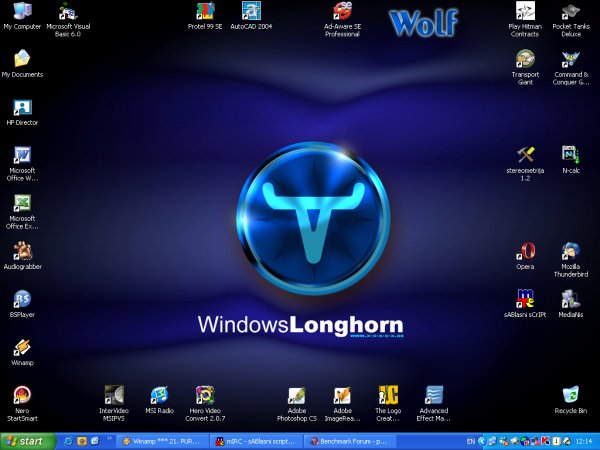600x450 pixels.
Task: Launch Winamp desktop shortcut
Action: (22, 352)
